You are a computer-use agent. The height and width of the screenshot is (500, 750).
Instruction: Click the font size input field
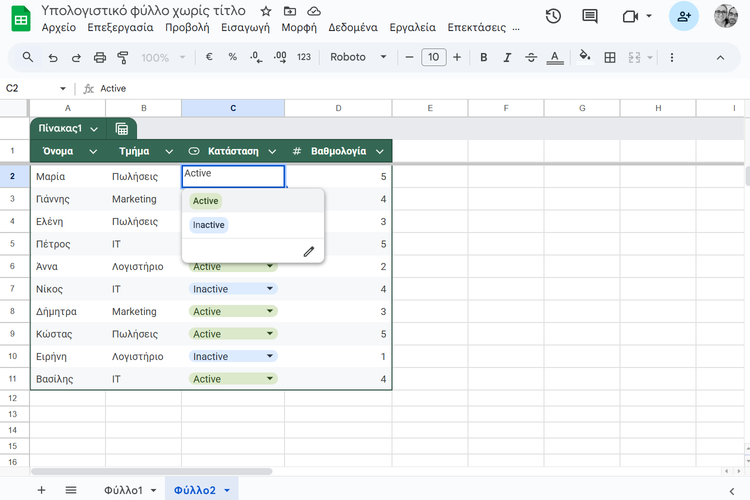pyautogui.click(x=433, y=57)
